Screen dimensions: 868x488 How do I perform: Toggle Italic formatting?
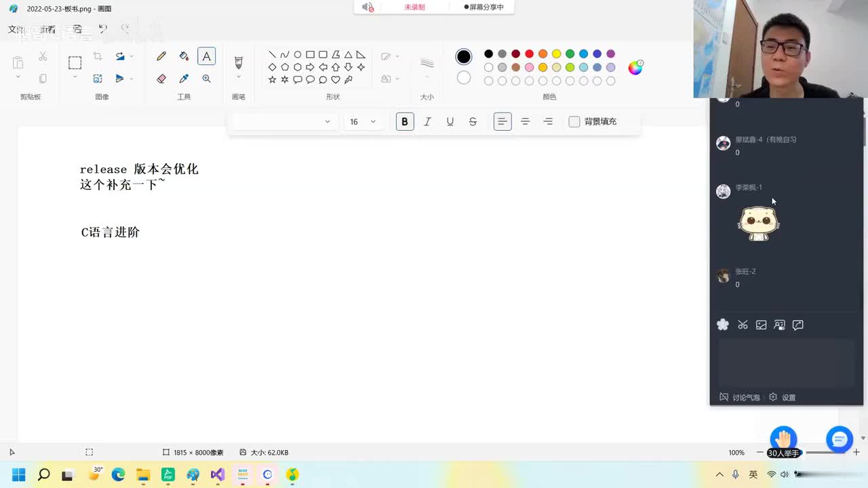[x=427, y=121]
